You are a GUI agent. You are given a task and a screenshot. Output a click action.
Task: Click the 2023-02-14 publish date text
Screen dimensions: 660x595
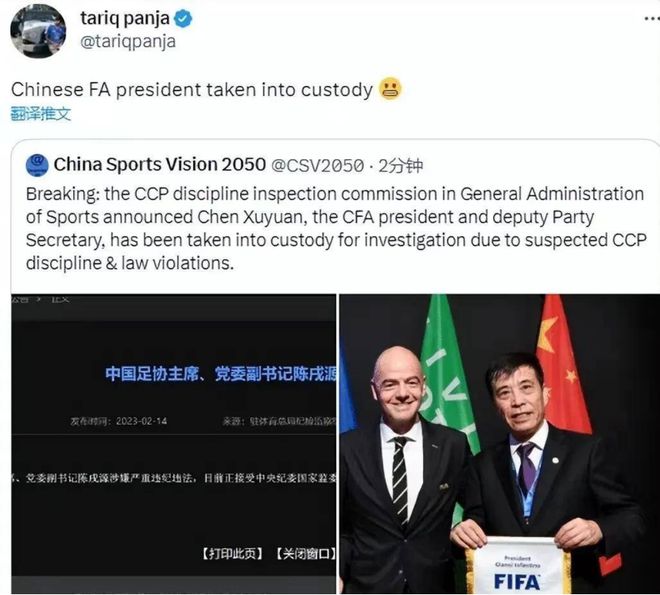click(x=141, y=421)
